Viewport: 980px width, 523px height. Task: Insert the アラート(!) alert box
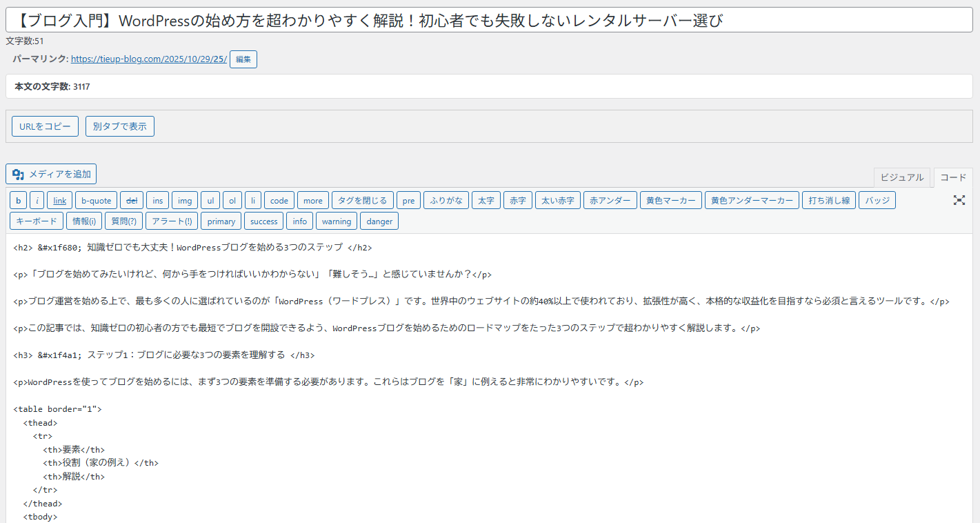(x=172, y=221)
